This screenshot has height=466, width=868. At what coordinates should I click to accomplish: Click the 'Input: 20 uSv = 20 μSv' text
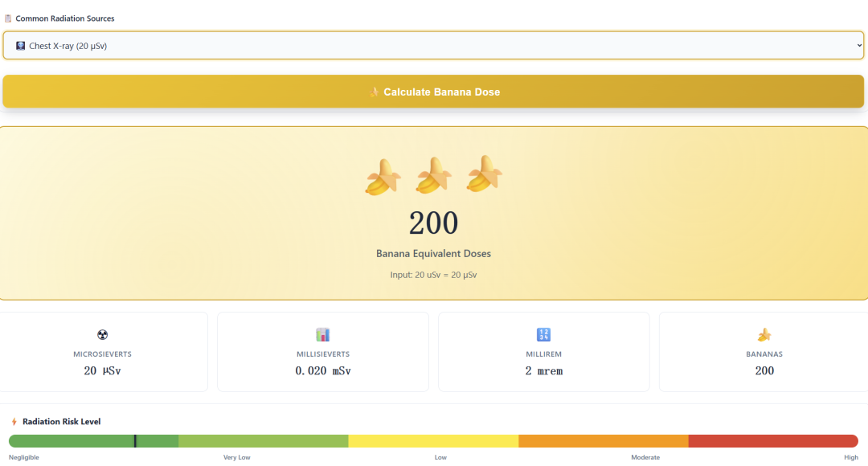433,275
